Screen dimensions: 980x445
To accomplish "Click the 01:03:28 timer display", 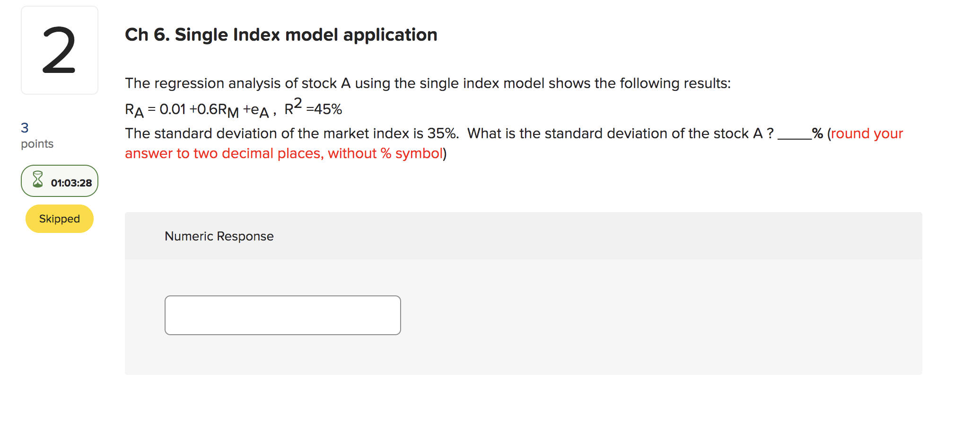I will click(71, 182).
